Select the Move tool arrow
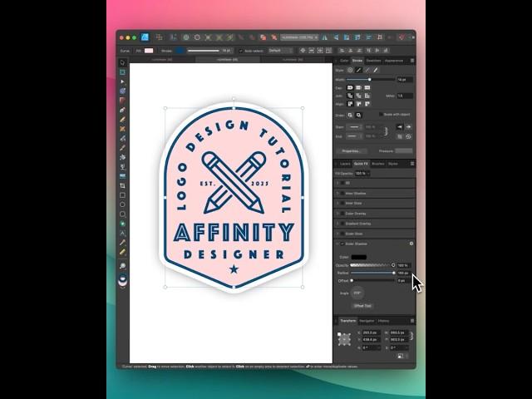 click(x=122, y=62)
